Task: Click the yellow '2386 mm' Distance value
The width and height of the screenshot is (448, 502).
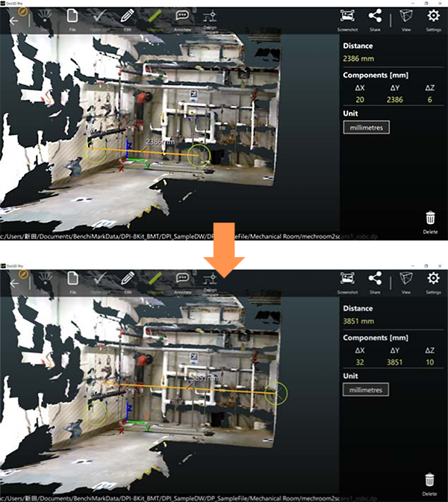Action: click(358, 58)
